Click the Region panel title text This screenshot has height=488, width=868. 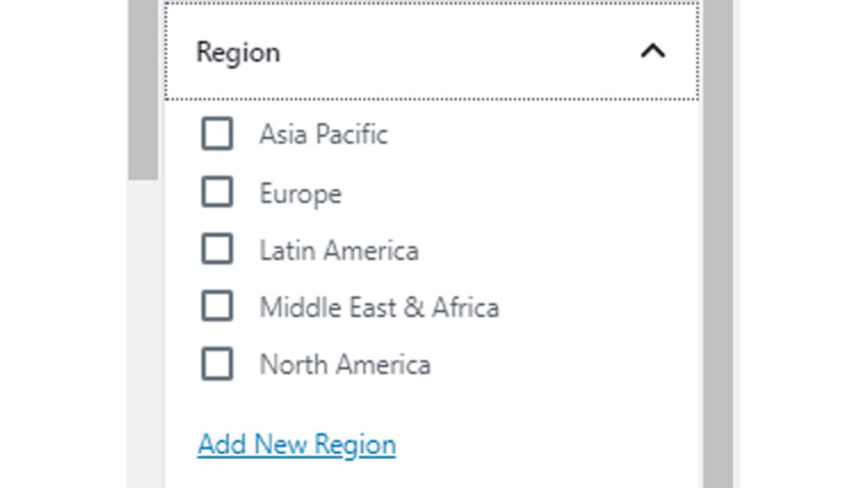(237, 53)
